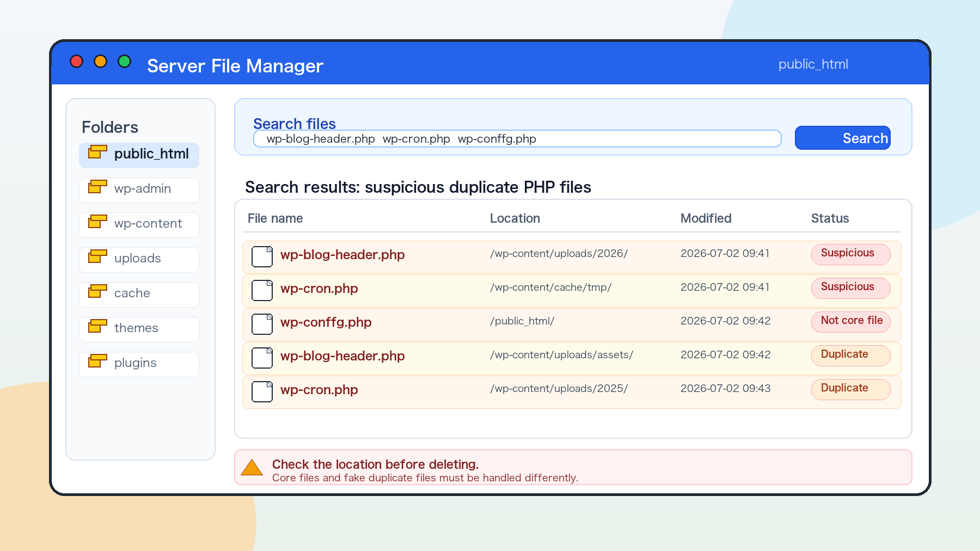
Task: Click the blue Search button
Action: (x=843, y=138)
